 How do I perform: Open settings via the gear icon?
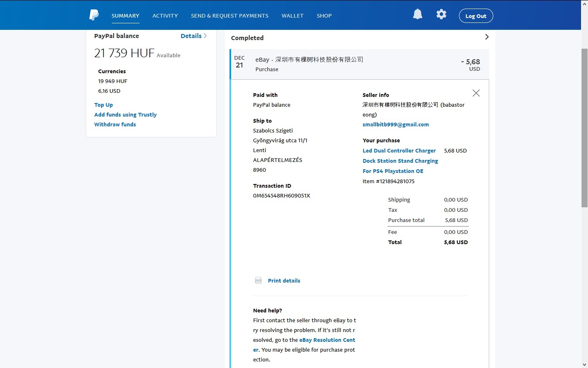pyautogui.click(x=441, y=14)
